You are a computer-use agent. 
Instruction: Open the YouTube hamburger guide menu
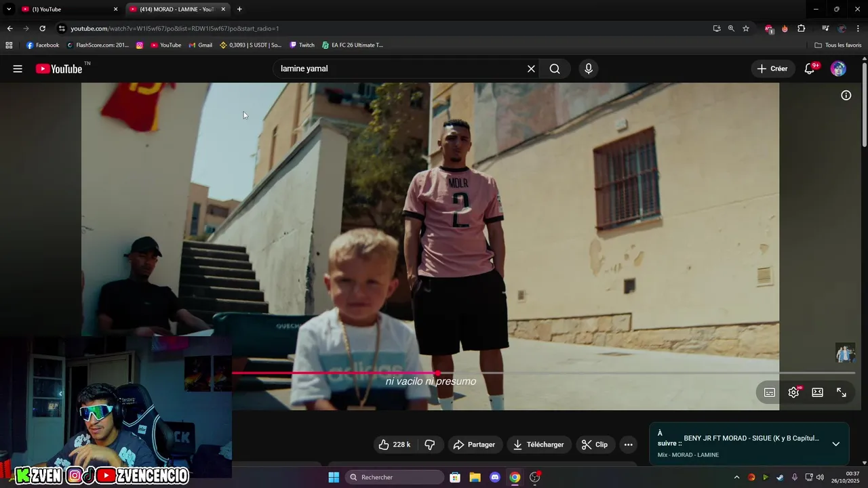click(x=18, y=68)
